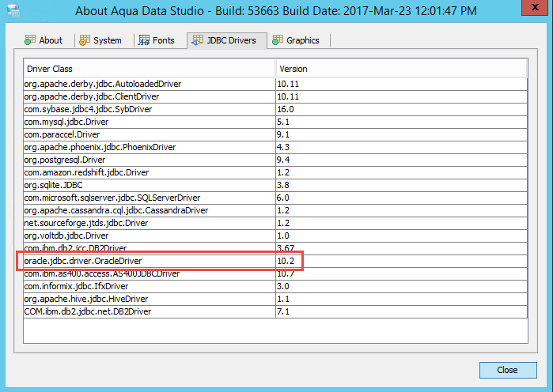Image resolution: width=553 pixels, height=392 pixels.
Task: Select the AS400JDBCDriver row
Action: tap(275, 273)
